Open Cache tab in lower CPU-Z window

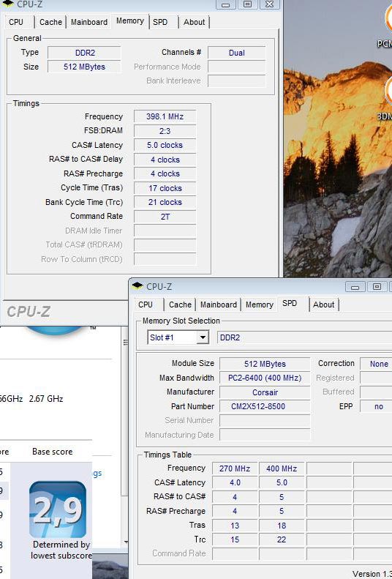click(180, 305)
